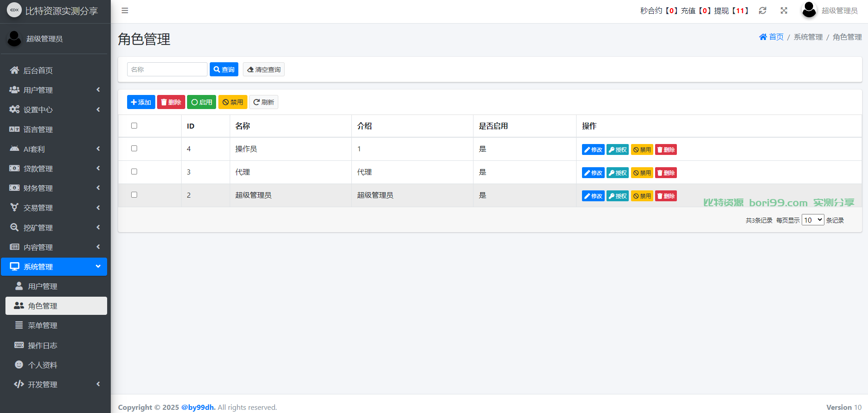Expand the 开发管理 chevron
This screenshot has width=868, height=413.
point(98,384)
